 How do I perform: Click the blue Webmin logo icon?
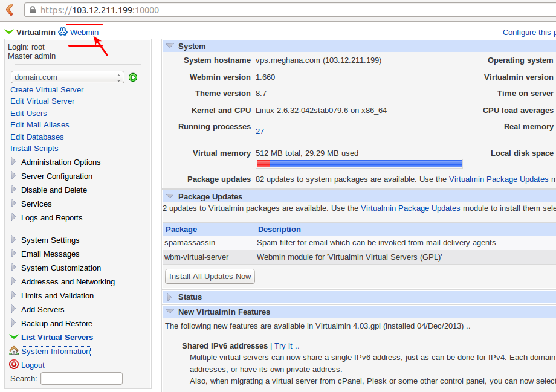[x=63, y=32]
